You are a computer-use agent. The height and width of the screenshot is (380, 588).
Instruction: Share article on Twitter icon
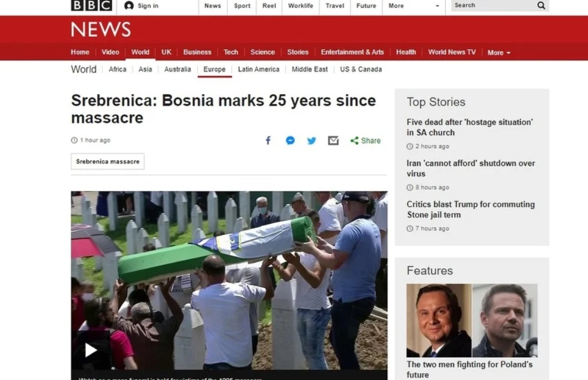312,141
